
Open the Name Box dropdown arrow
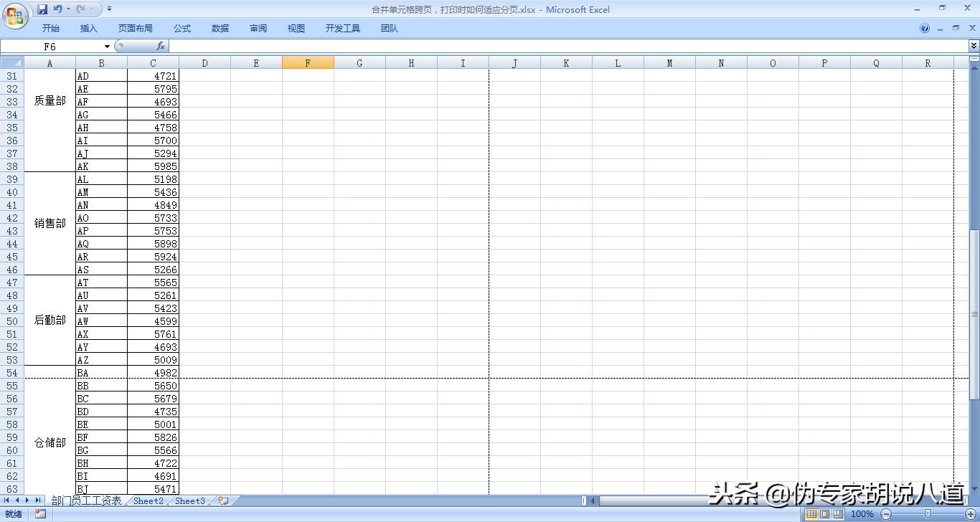click(105, 45)
